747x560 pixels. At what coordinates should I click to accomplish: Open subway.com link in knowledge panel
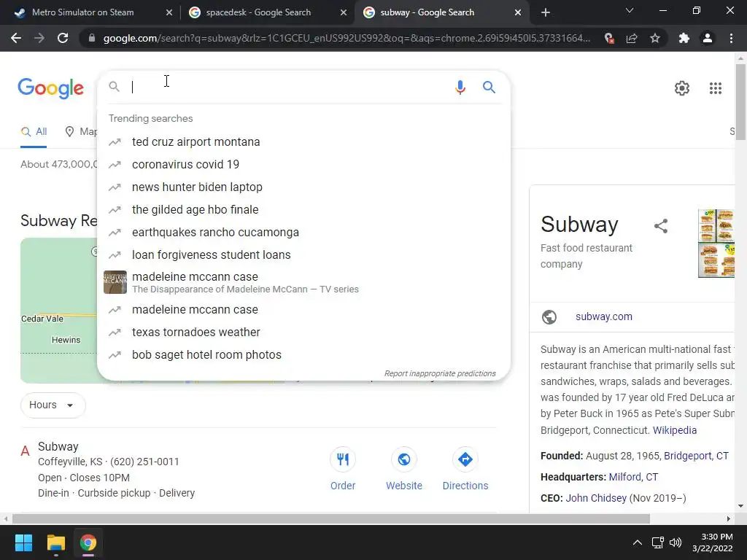(x=603, y=316)
